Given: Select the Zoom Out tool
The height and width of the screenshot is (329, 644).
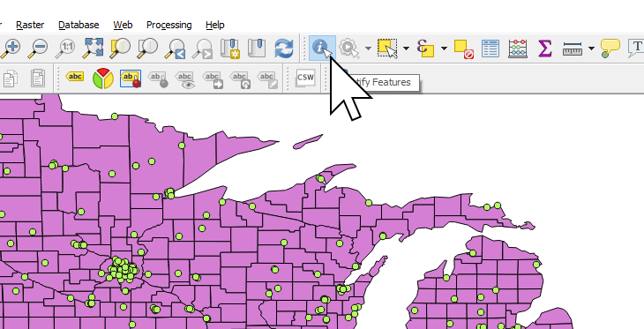Looking at the screenshot, I should (x=37, y=49).
